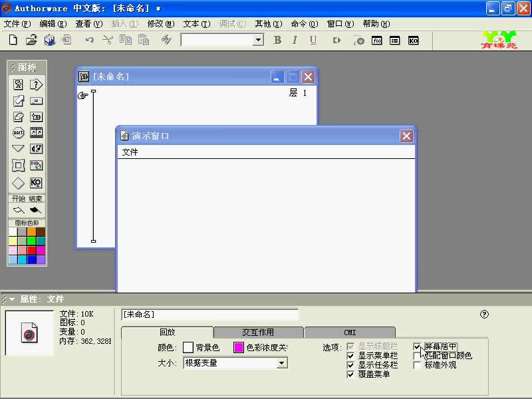
Task: Enable the 标准外观 checkbox
Action: click(x=417, y=365)
